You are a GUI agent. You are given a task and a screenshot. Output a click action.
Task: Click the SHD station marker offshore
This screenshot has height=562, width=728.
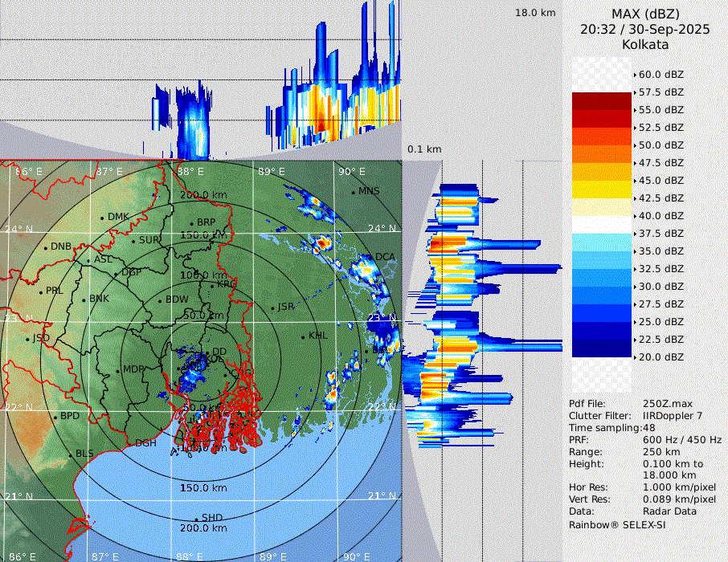(x=197, y=518)
